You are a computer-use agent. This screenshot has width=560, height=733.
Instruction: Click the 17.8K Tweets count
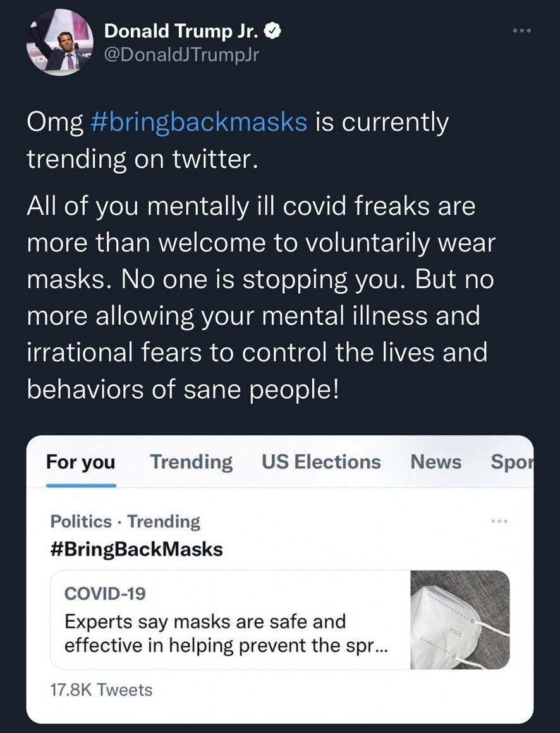(x=101, y=689)
